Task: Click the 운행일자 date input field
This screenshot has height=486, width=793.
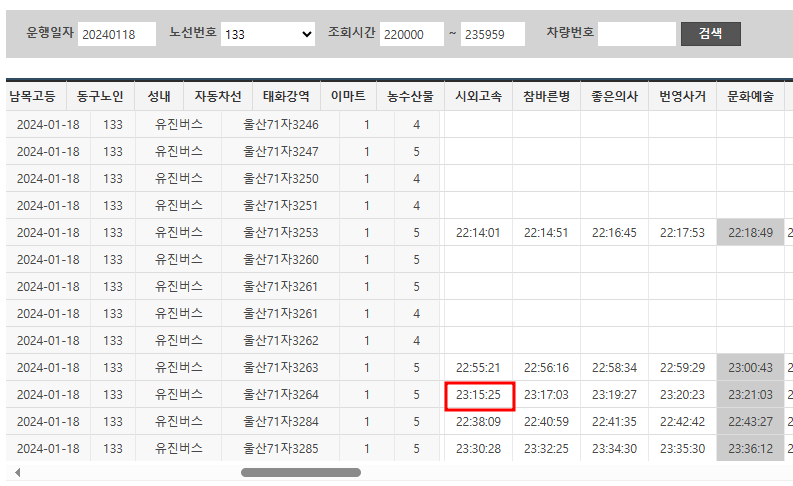Action: tap(117, 34)
